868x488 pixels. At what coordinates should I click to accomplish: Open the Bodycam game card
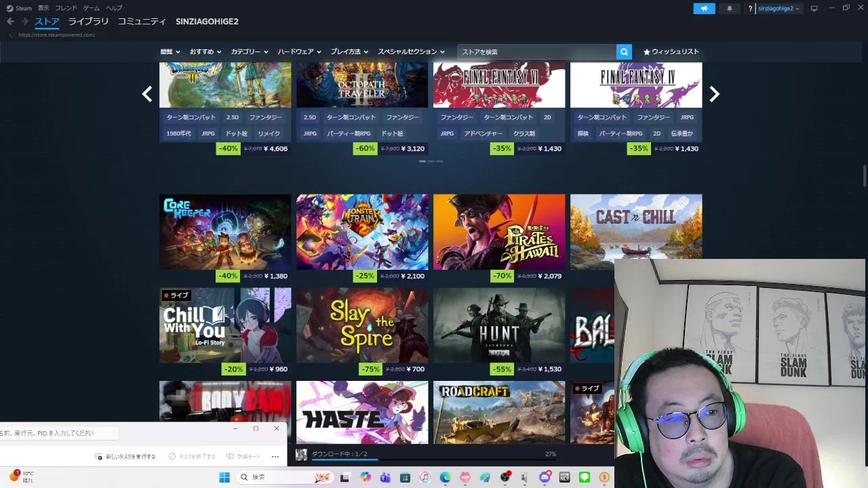(225, 401)
